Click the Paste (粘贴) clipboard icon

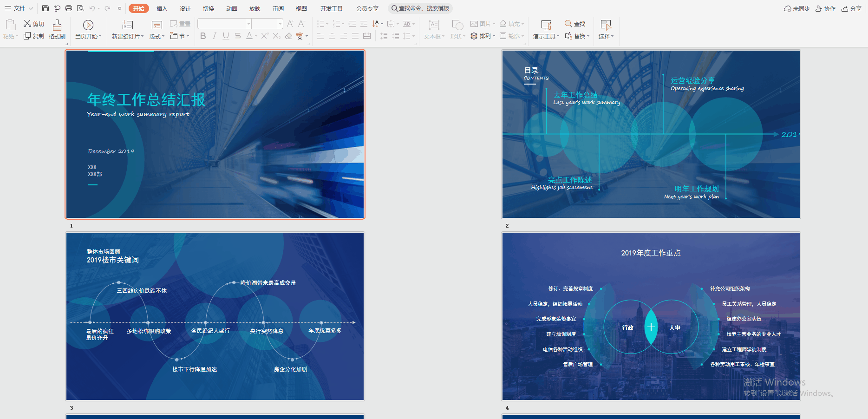[x=10, y=25]
